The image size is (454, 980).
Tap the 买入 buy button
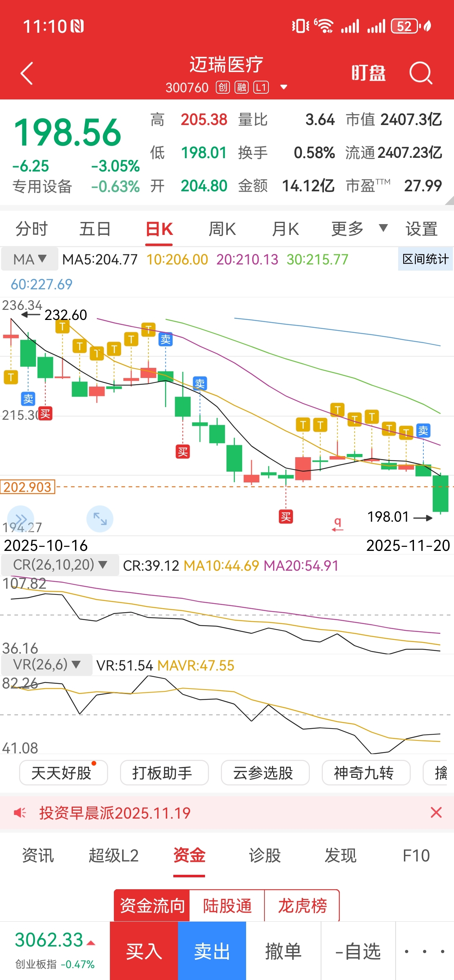144,951
